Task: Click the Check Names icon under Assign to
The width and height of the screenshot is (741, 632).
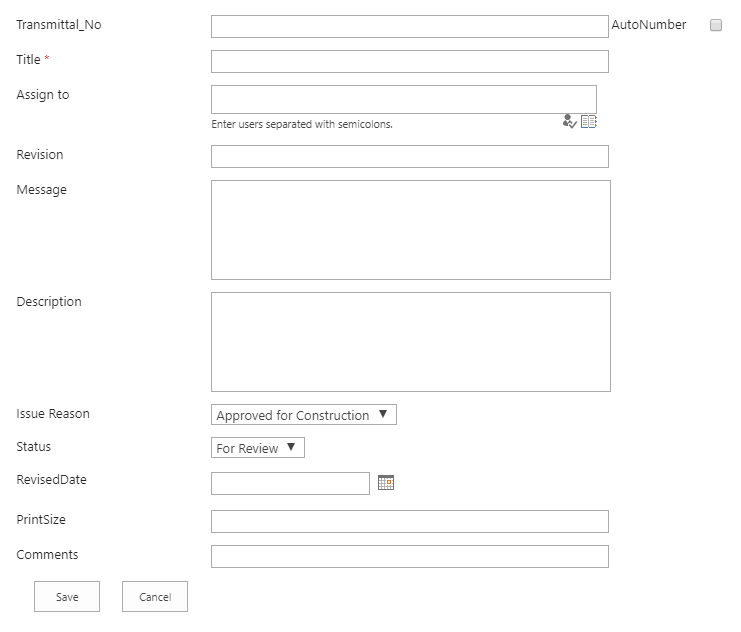Action: tap(569, 121)
